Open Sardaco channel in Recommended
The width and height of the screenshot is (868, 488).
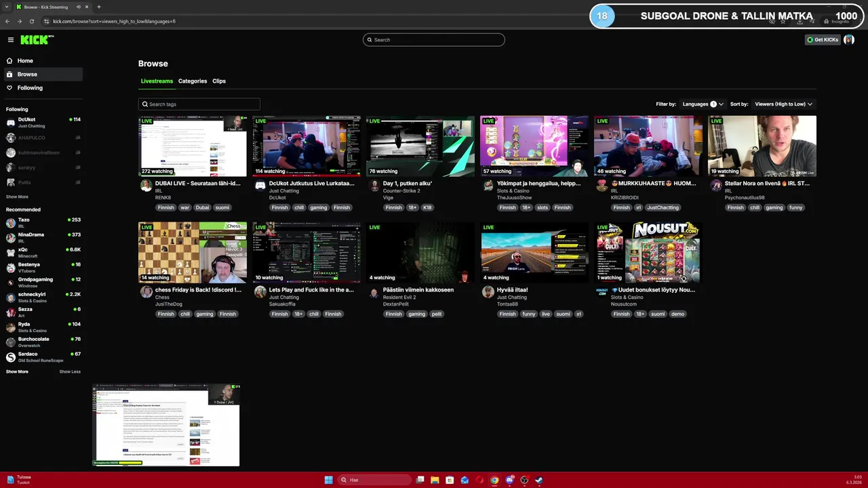click(x=43, y=357)
